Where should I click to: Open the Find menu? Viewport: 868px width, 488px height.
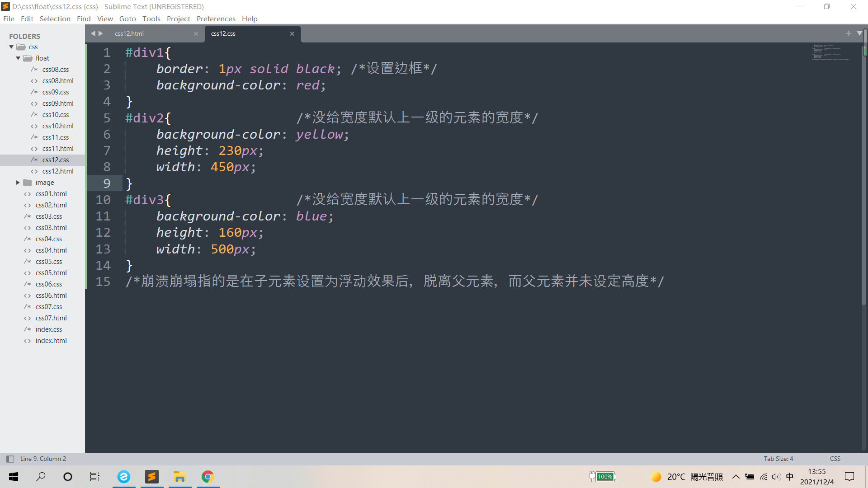[84, 19]
